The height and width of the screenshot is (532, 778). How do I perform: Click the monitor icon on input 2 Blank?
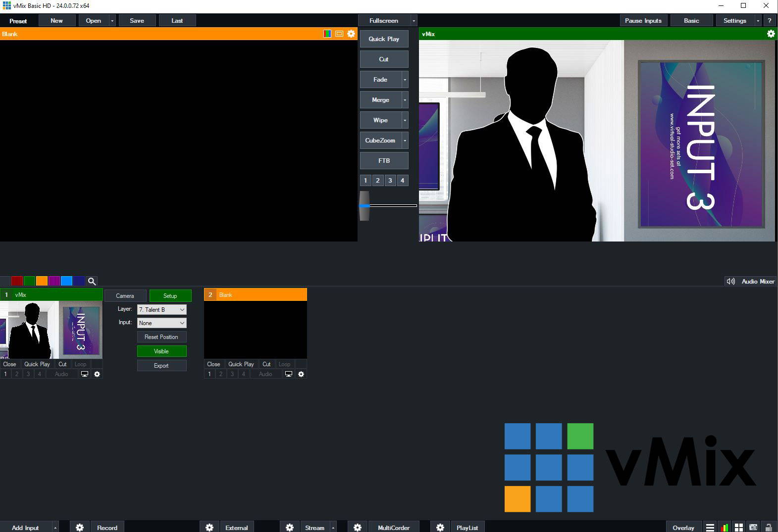(x=289, y=374)
